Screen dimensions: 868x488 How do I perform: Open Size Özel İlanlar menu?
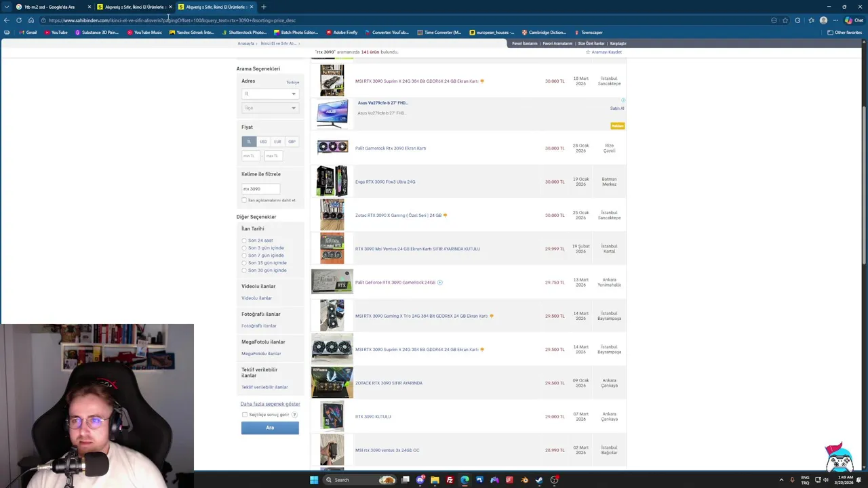(x=591, y=43)
